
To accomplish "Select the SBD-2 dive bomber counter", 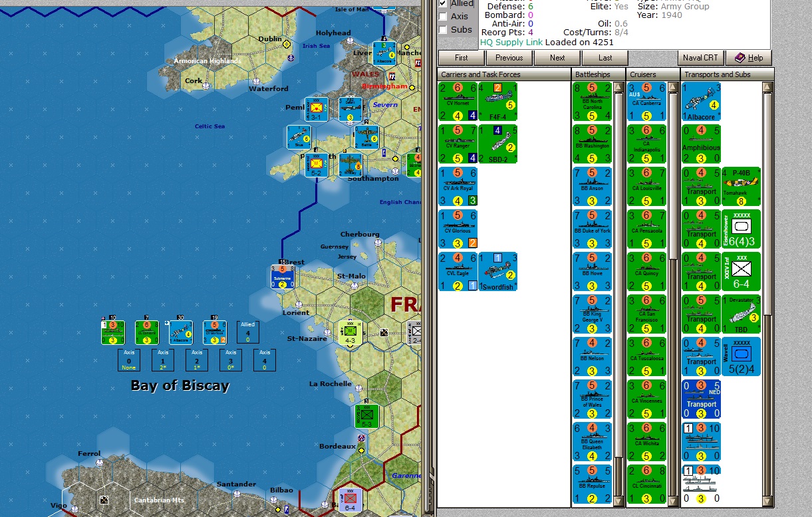I will [x=496, y=144].
